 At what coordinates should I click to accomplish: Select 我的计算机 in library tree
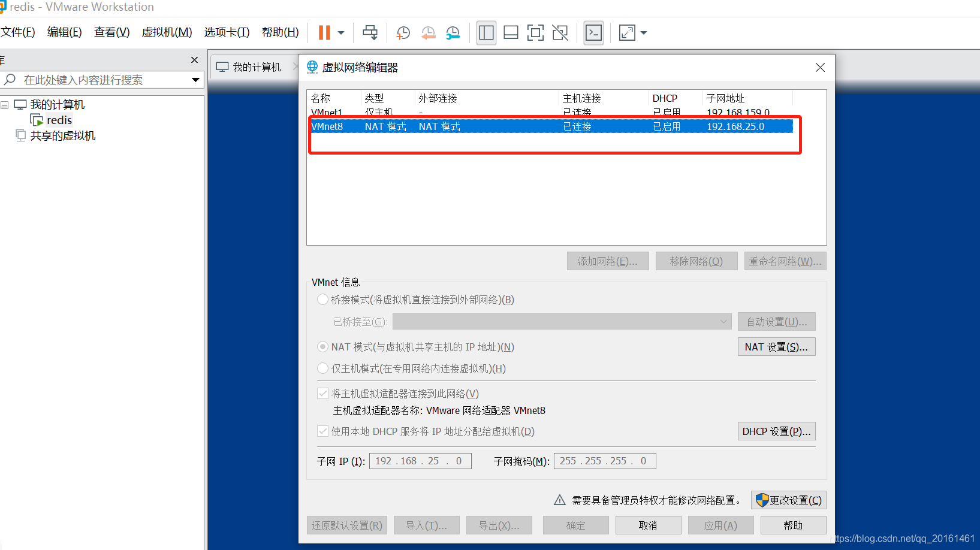coord(58,104)
